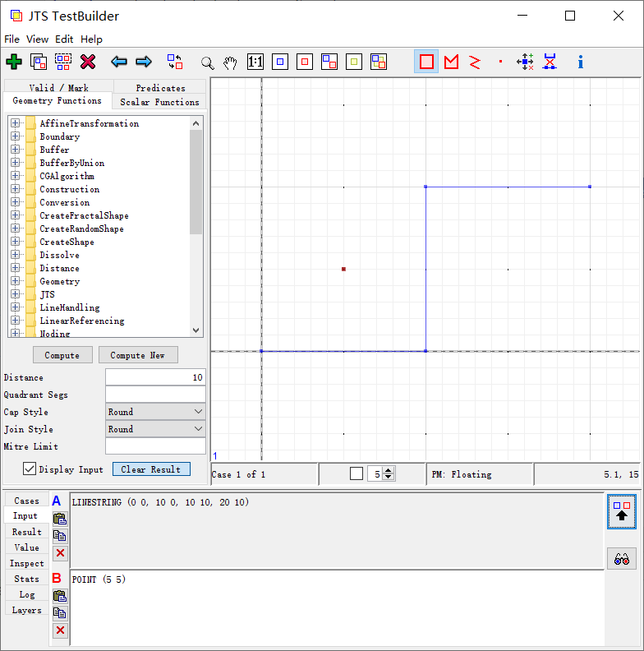Expand the AffineTransformation folder
Screen dimensions: 644x651
tap(16, 123)
